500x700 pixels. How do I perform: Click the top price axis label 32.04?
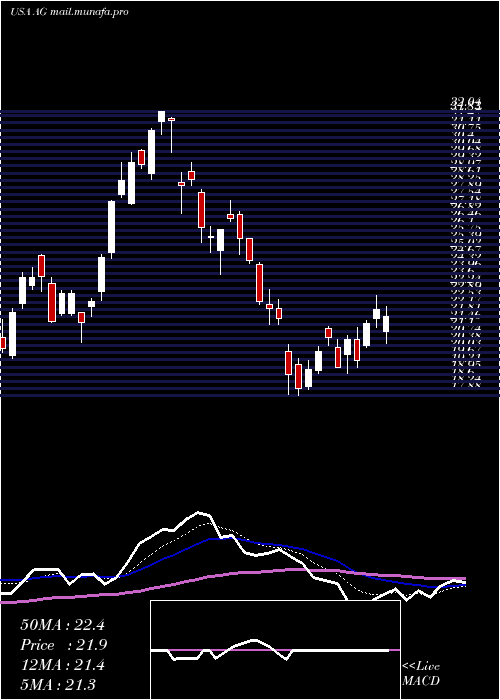click(466, 103)
